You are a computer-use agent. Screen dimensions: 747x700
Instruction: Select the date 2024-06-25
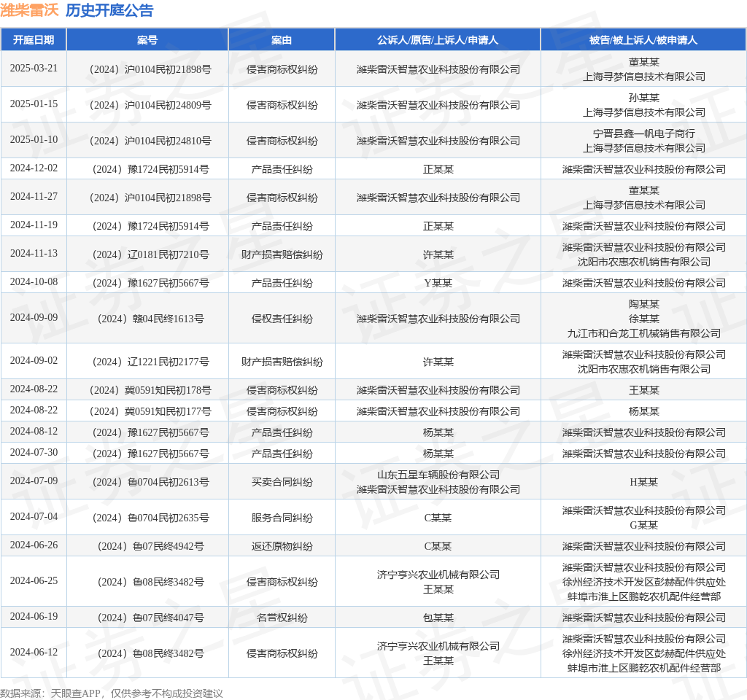tap(34, 581)
